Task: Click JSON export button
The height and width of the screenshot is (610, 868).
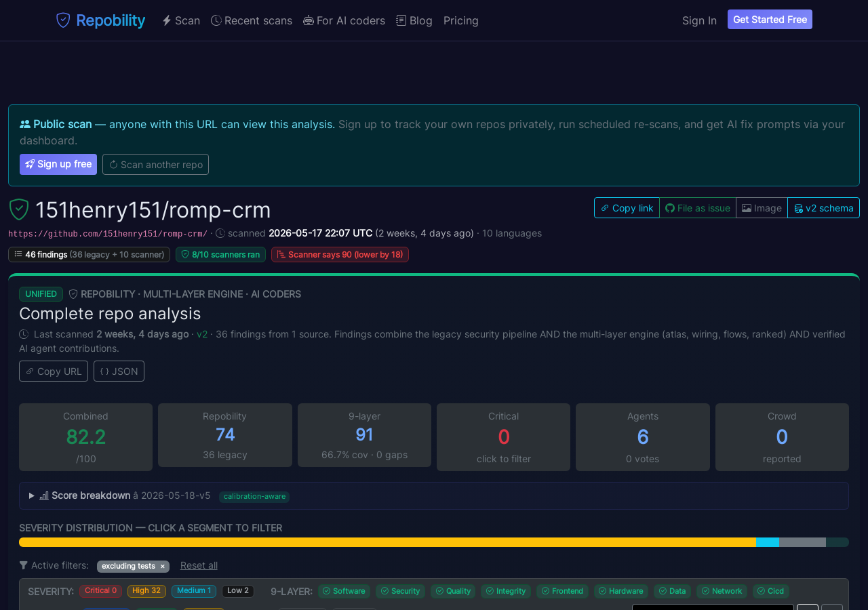Action: [x=119, y=371]
